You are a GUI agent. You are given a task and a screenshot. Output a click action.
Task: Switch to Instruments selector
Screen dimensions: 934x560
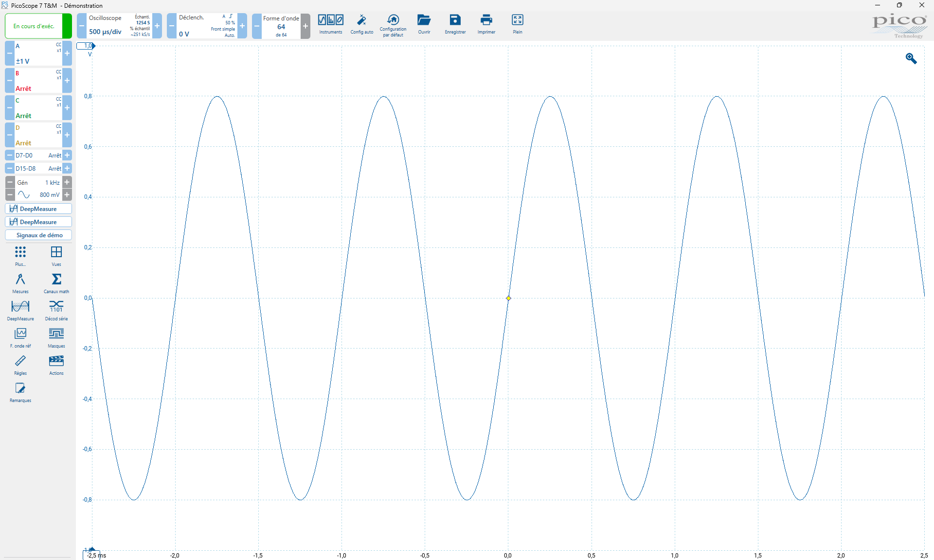(330, 24)
